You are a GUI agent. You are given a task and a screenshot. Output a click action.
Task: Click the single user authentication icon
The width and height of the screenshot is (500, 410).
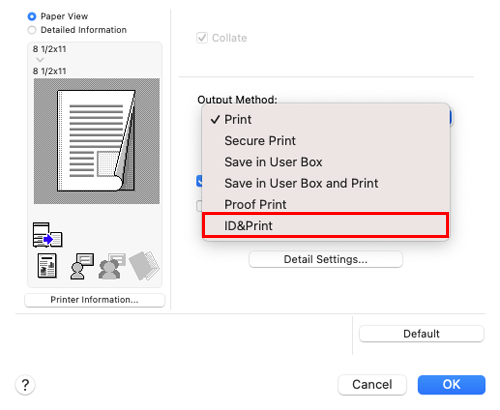click(82, 266)
